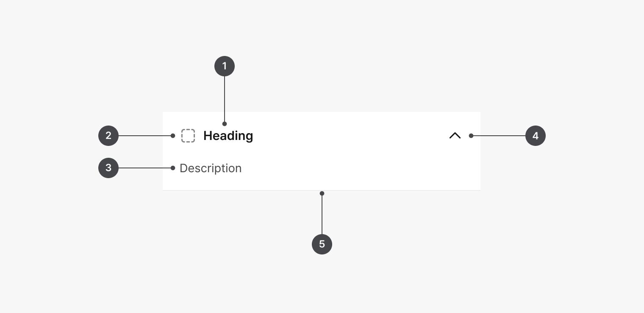Click the Description text
Screen dimensions: 644x313
pos(211,168)
